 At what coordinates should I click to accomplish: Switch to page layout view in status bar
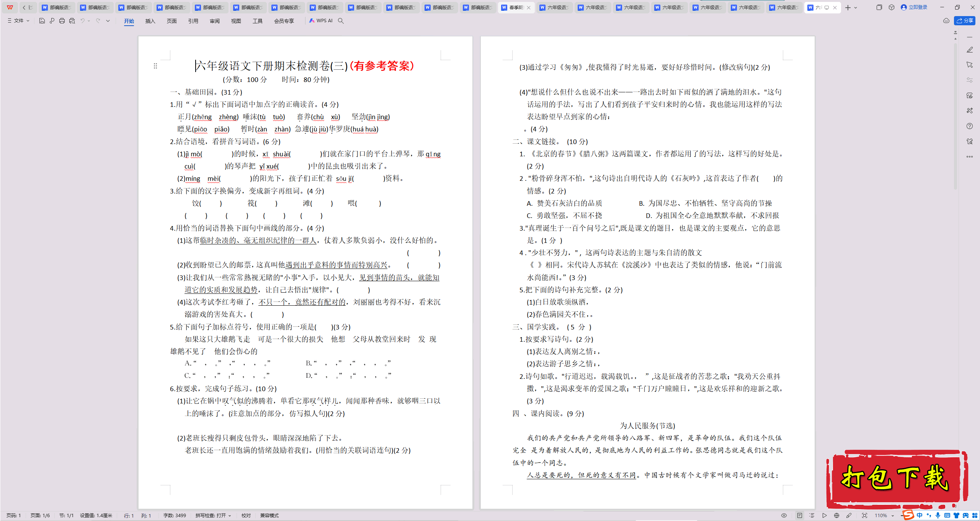pos(800,516)
